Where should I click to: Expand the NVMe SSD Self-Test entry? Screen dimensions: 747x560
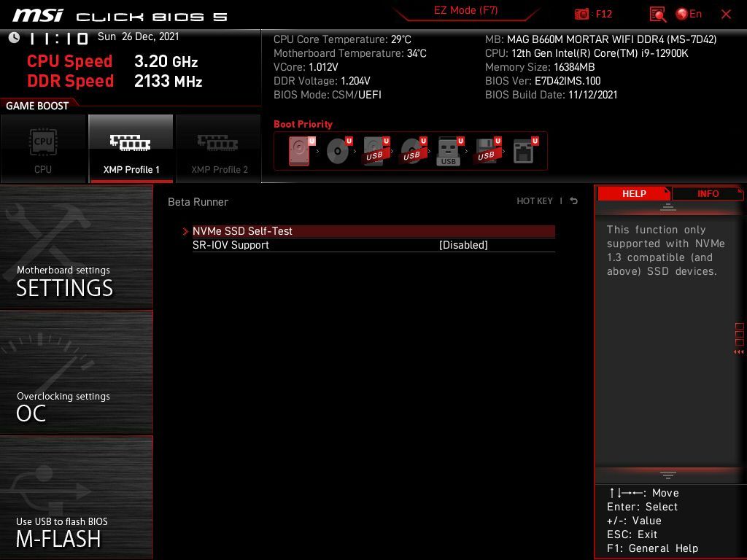coord(242,231)
